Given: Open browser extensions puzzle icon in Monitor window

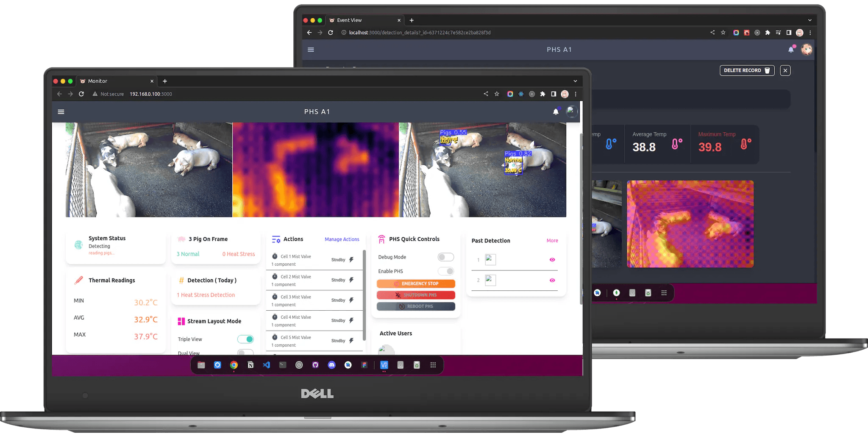Looking at the screenshot, I should [x=542, y=94].
